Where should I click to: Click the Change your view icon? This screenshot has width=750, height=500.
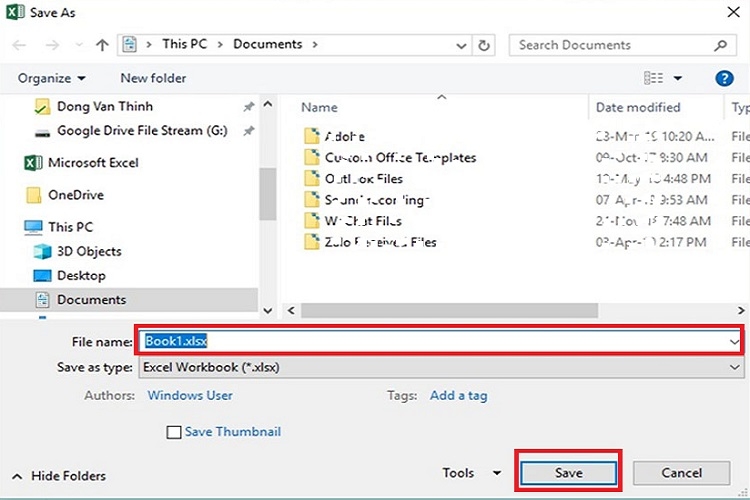[654, 78]
